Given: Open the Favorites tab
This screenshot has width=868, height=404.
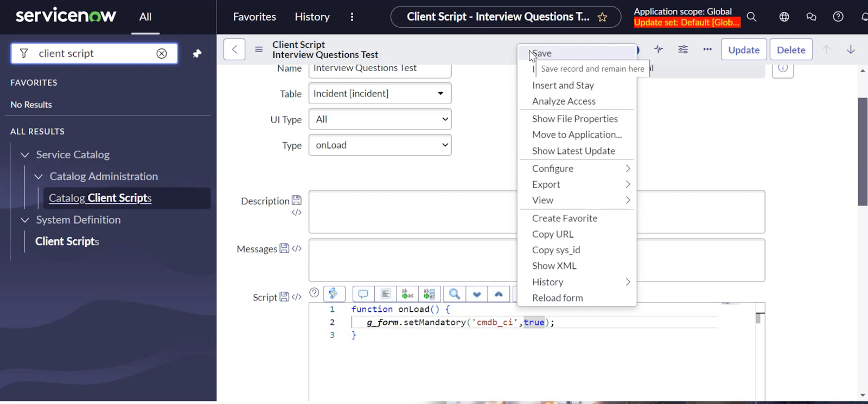Looking at the screenshot, I should click(254, 17).
